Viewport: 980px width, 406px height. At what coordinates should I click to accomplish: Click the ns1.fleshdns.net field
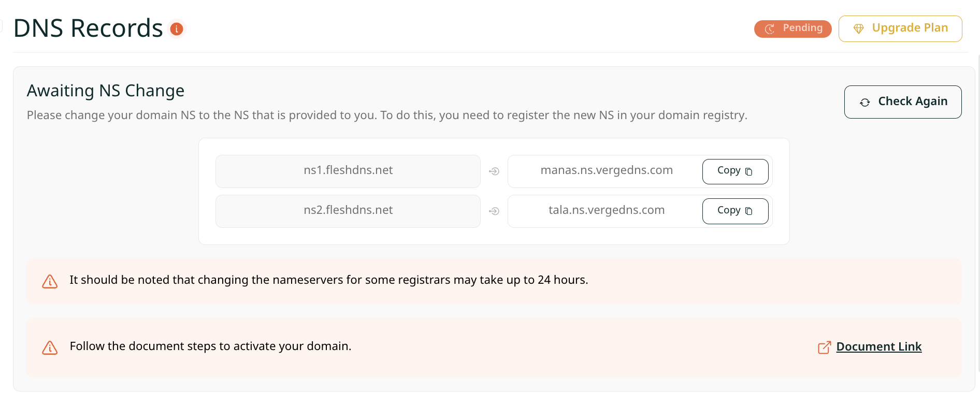(348, 171)
